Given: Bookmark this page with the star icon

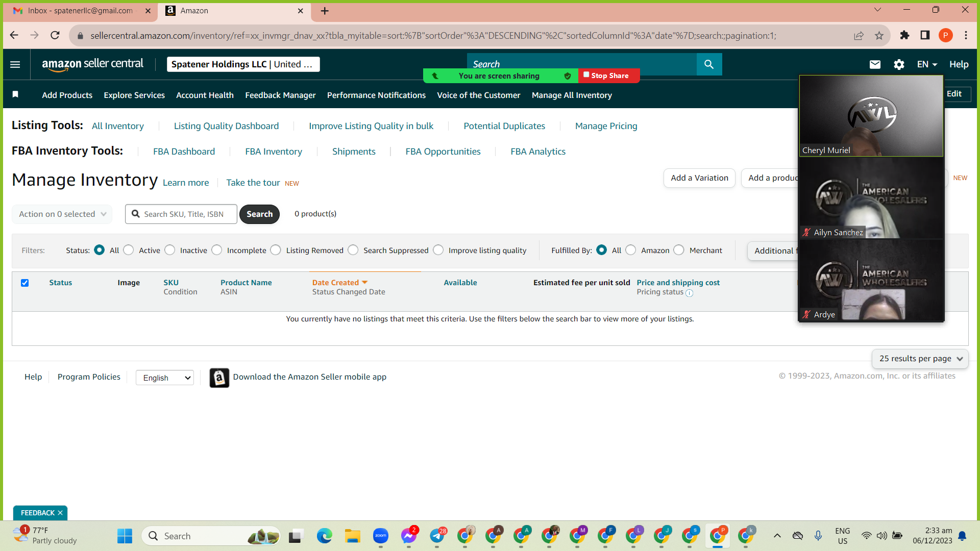Looking at the screenshot, I should (x=879, y=35).
